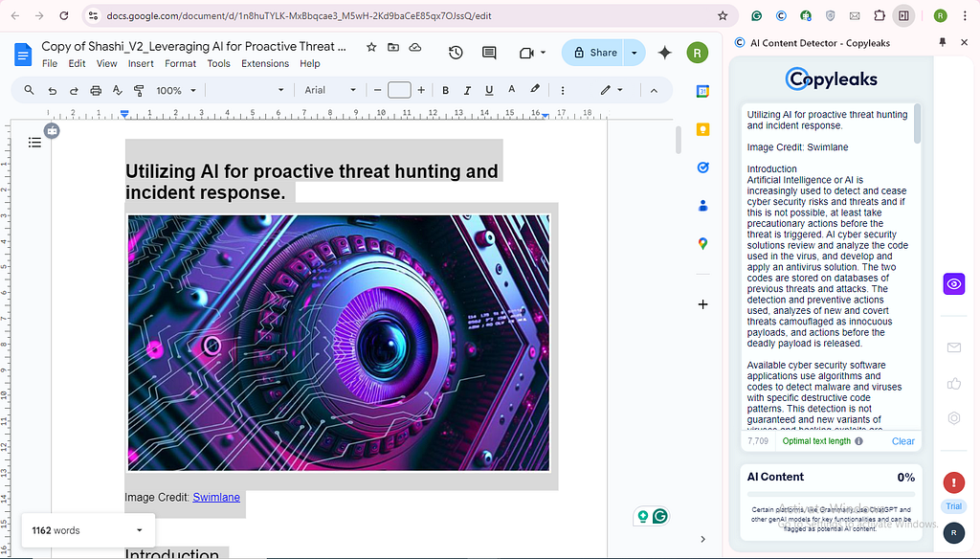The image size is (980, 559).
Task: Expand the video call dropdown arrow
Action: [544, 54]
